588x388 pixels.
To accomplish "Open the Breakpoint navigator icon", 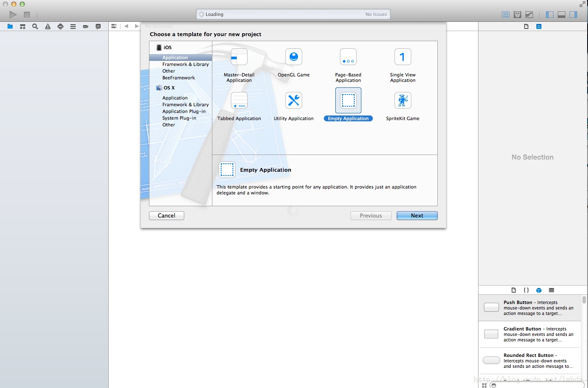I will pyautogui.click(x=86, y=26).
